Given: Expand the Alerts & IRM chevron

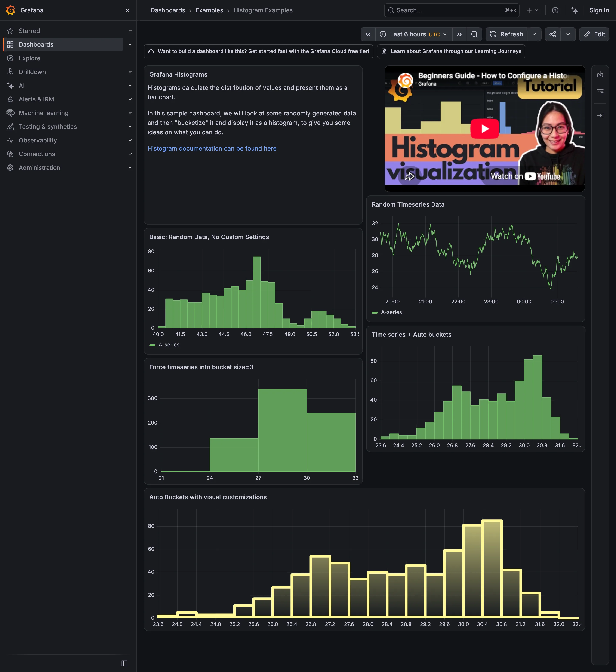Looking at the screenshot, I should pyautogui.click(x=130, y=99).
